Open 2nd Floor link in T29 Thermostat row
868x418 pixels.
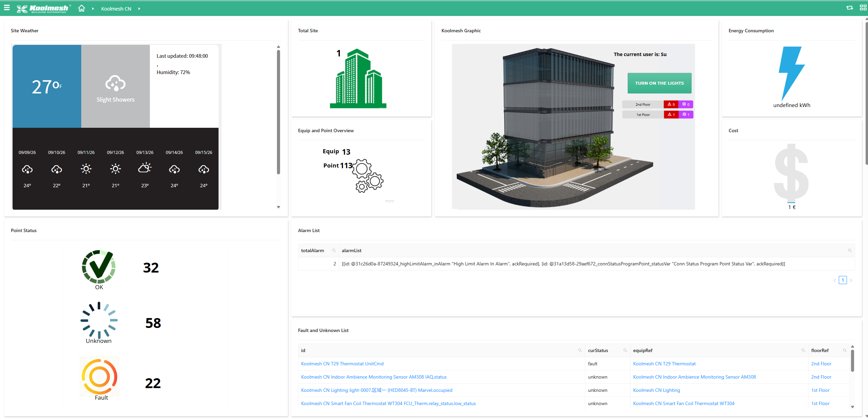[x=821, y=364]
